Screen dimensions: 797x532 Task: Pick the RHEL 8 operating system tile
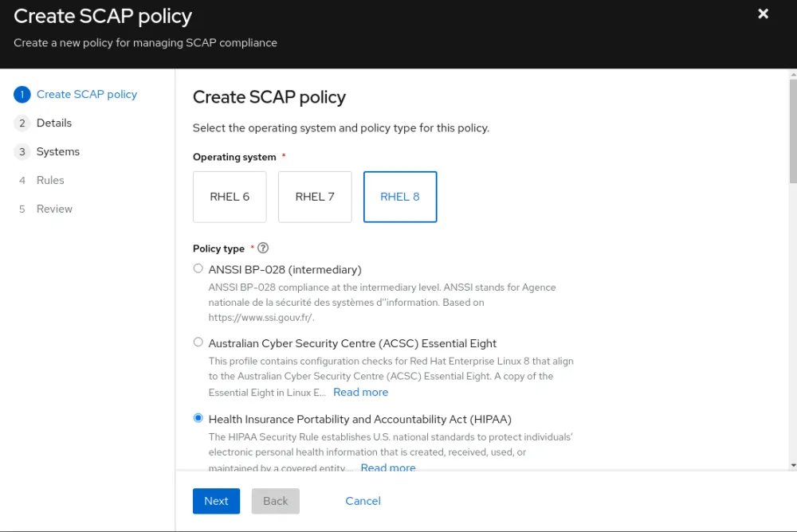(x=400, y=197)
